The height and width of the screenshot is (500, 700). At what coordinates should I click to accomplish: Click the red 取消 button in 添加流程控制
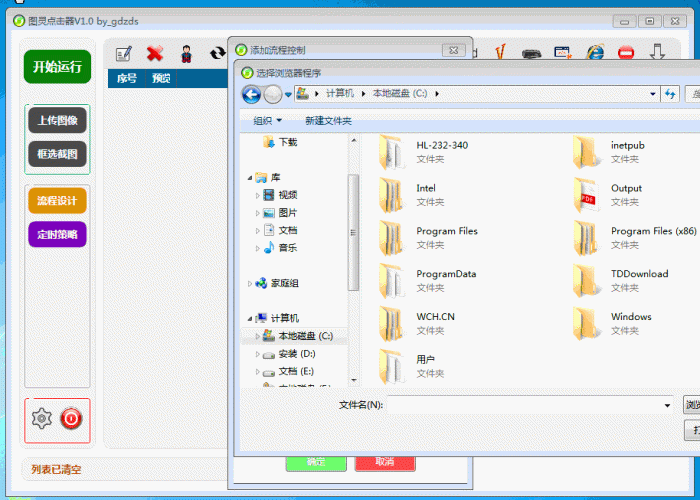coord(385,463)
